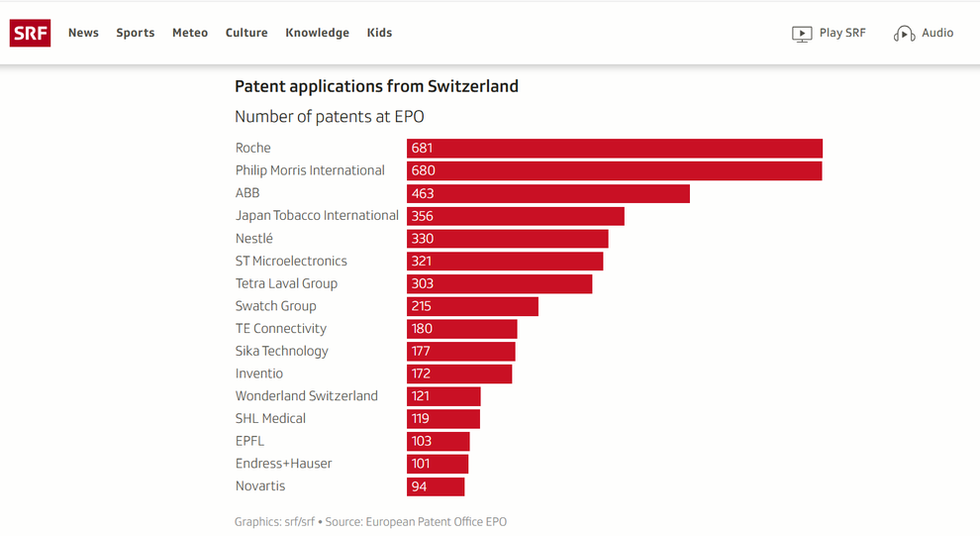Image resolution: width=980 pixels, height=536 pixels.
Task: Click the chart title 'Patent applications from Switzerland'
Action: [376, 86]
